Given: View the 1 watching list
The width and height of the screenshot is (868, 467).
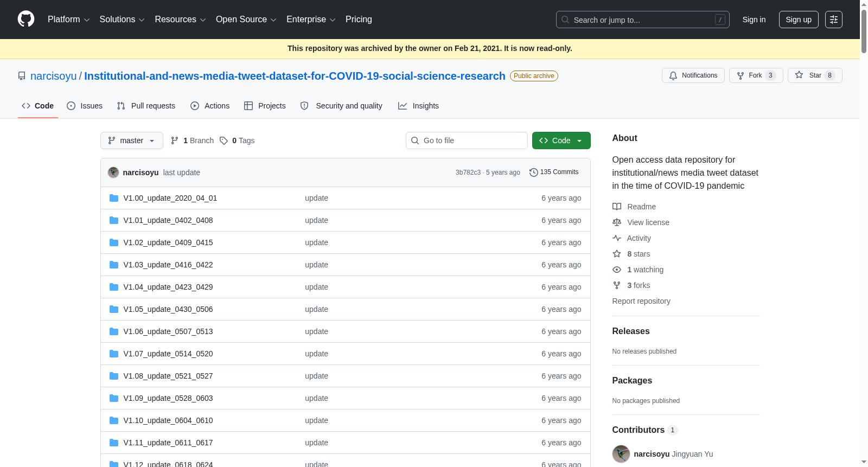Looking at the screenshot, I should (x=638, y=270).
